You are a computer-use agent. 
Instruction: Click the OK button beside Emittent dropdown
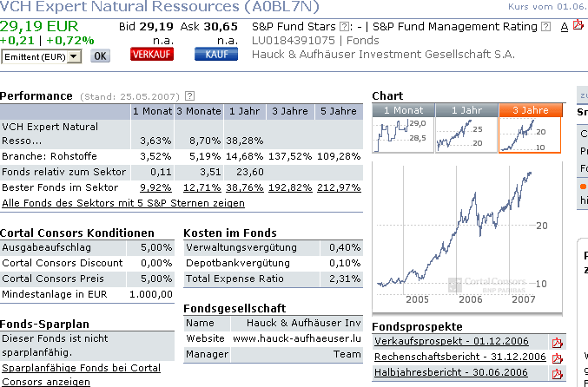click(101, 56)
